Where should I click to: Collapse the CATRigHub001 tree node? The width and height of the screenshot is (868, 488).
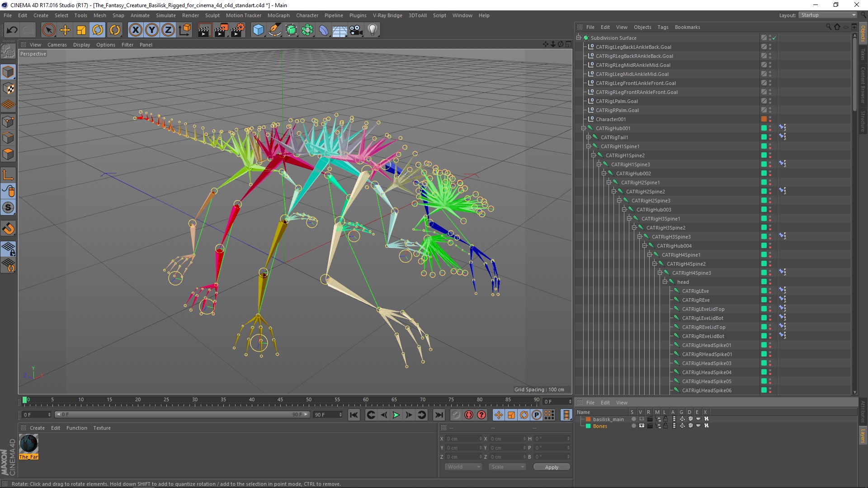[x=584, y=128]
